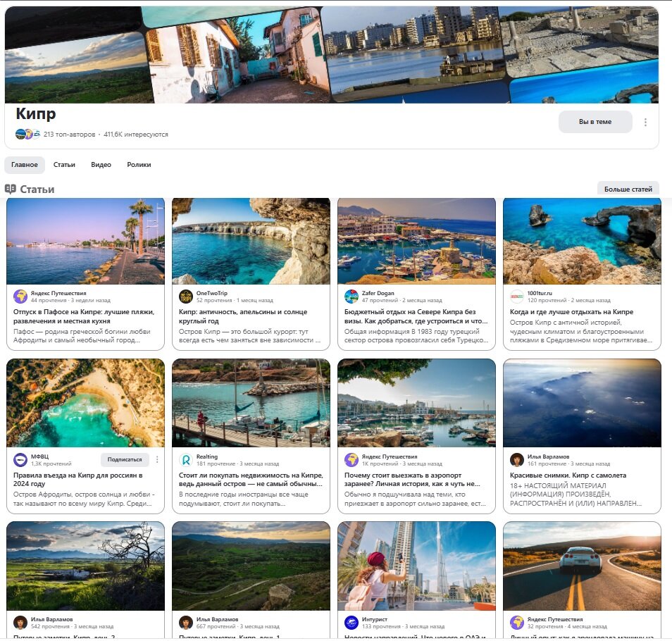Click the Интурист channel avatar
672x641 pixels.
351,622
